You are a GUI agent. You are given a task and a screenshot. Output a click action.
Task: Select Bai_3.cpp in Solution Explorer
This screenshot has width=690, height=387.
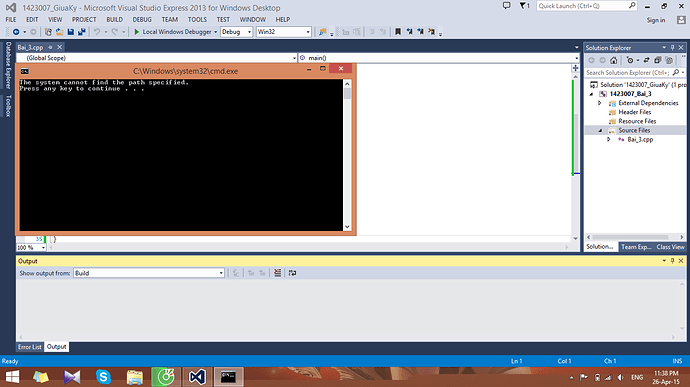tap(640, 140)
